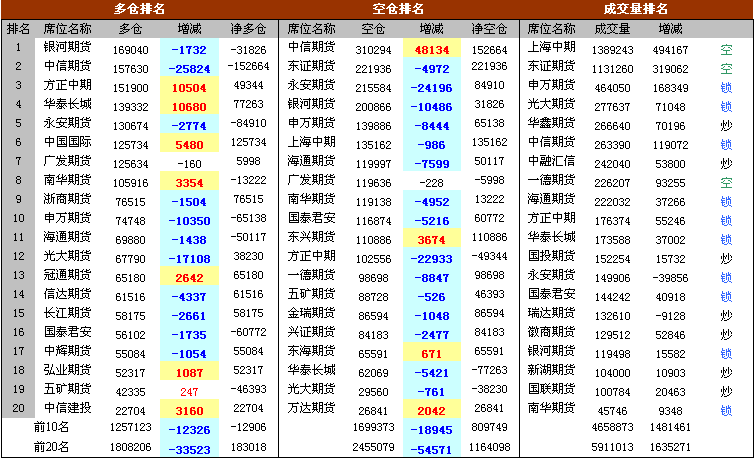This screenshot has height=458, width=755.
Task: Click the 炒 mark in 华鑫期货 row
Action: tap(726, 126)
